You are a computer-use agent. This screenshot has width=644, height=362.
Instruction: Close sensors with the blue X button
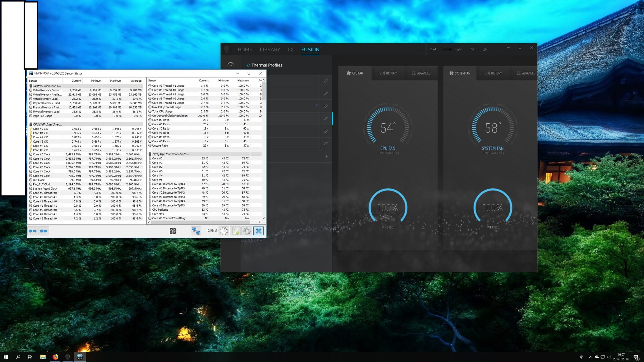pos(258,231)
